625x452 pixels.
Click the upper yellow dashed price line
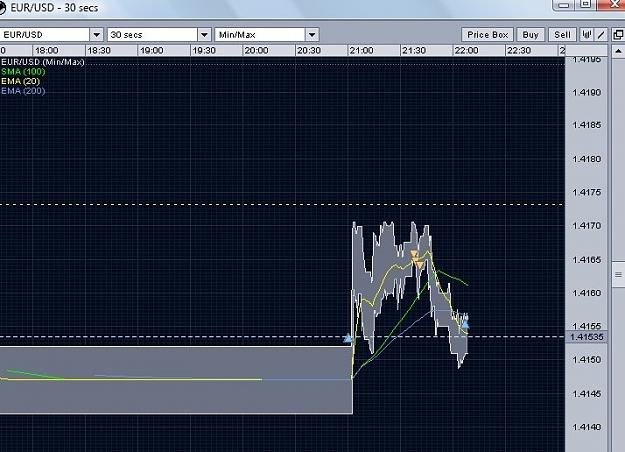282,204
